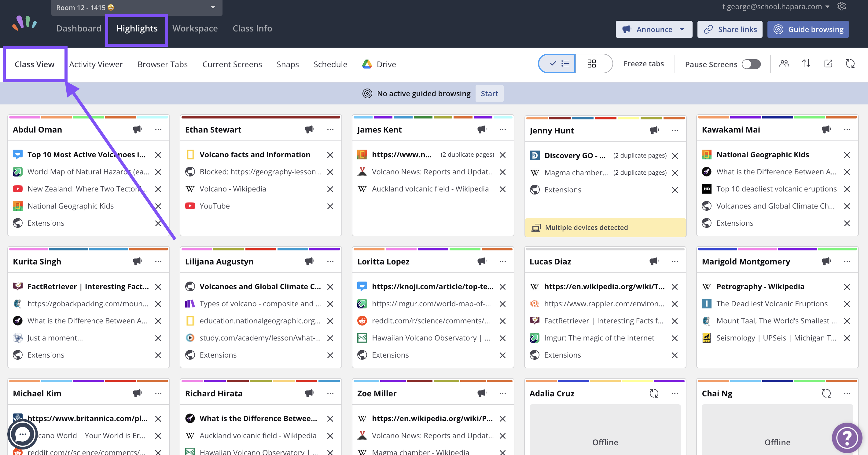Open the Snaps tab
Image resolution: width=868 pixels, height=455 pixels.
point(288,64)
